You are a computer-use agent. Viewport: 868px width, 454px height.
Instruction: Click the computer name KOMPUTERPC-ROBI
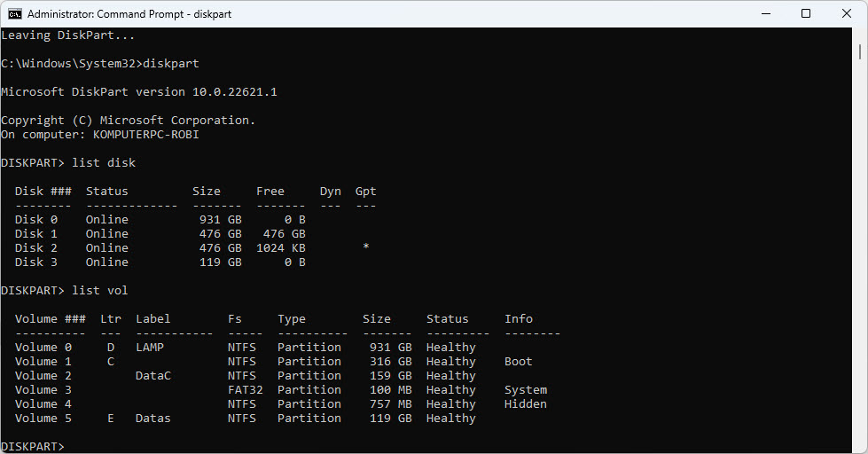146,134
